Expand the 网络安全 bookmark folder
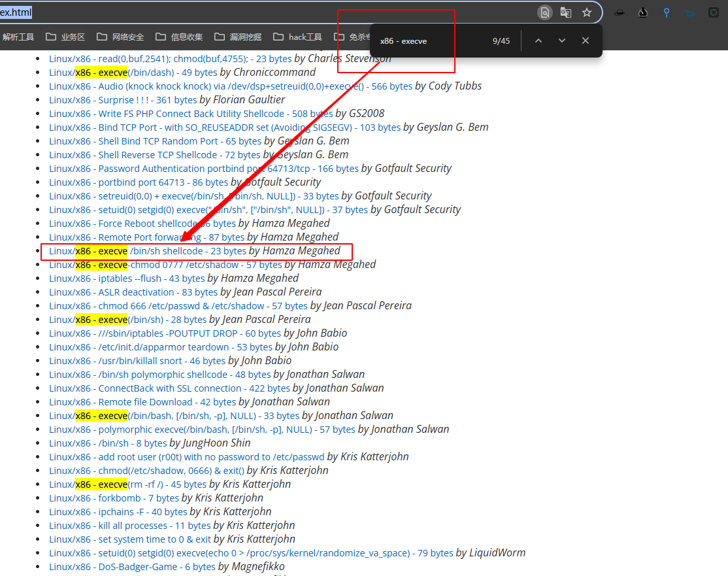 pyautogui.click(x=120, y=37)
